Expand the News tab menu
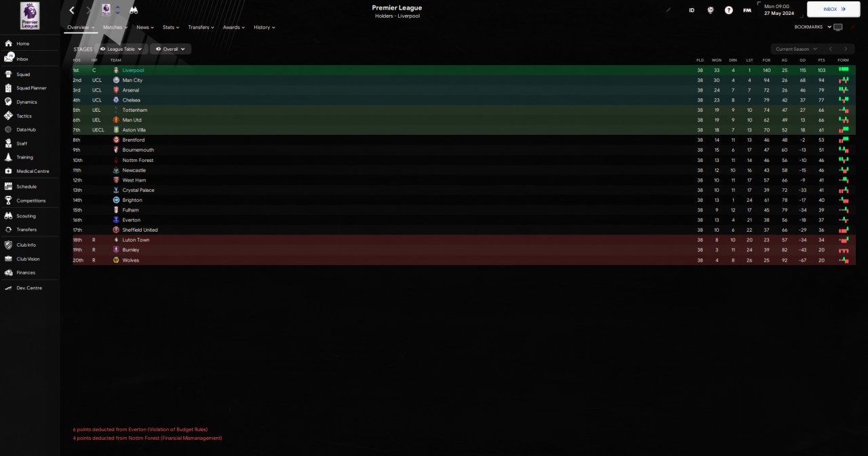This screenshot has height=456, width=868. pos(145,27)
